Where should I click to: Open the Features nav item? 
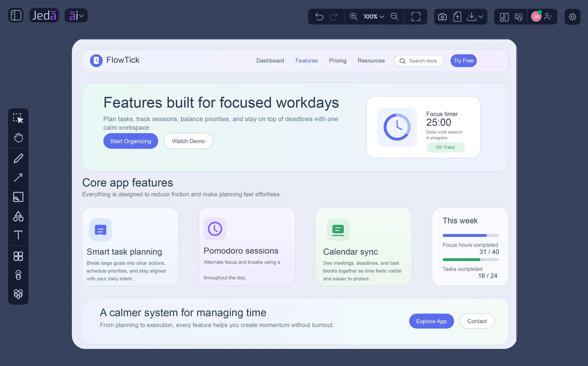tap(307, 61)
